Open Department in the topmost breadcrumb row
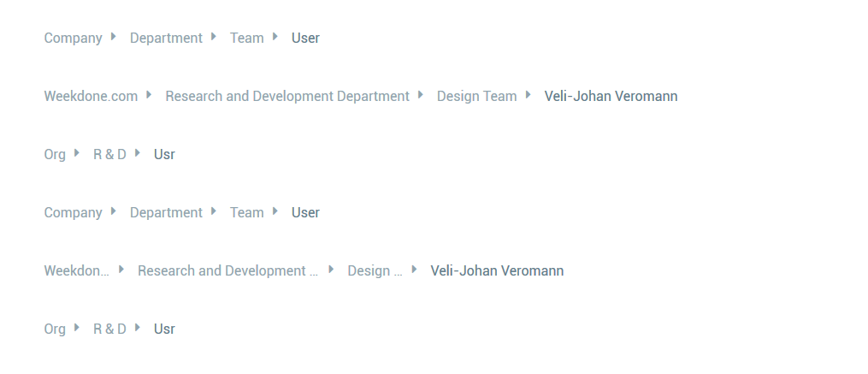The height and width of the screenshot is (374, 868). pyautogui.click(x=166, y=39)
